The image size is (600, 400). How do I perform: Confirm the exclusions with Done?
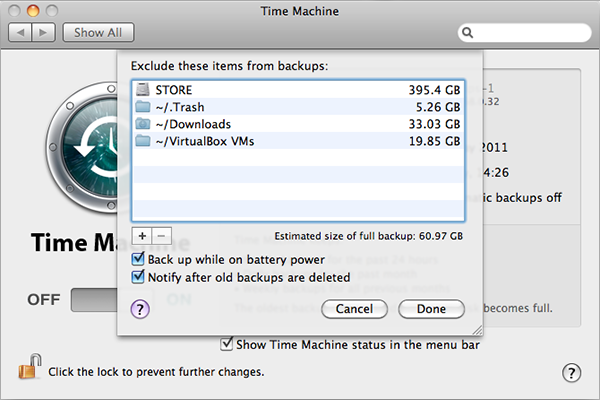431,309
